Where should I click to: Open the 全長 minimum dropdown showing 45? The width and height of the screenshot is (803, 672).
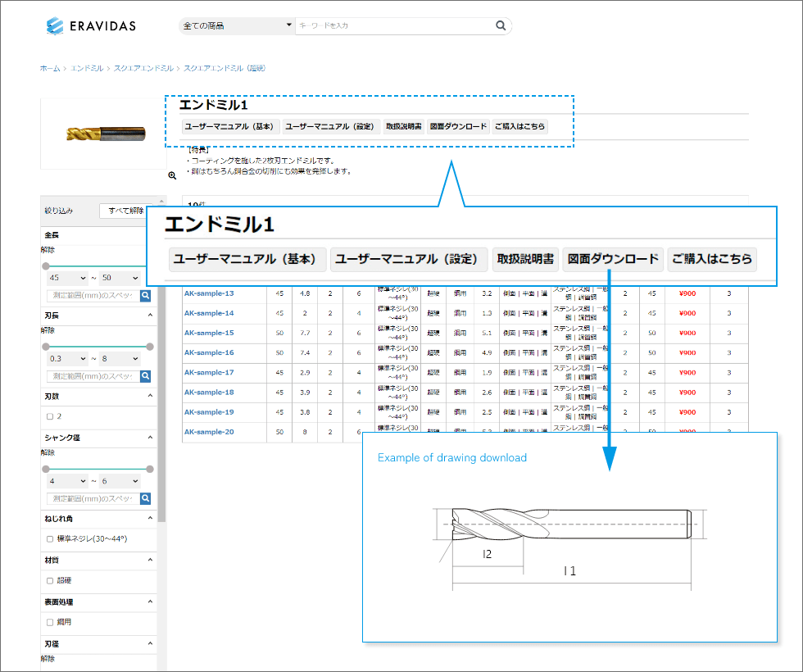point(67,278)
